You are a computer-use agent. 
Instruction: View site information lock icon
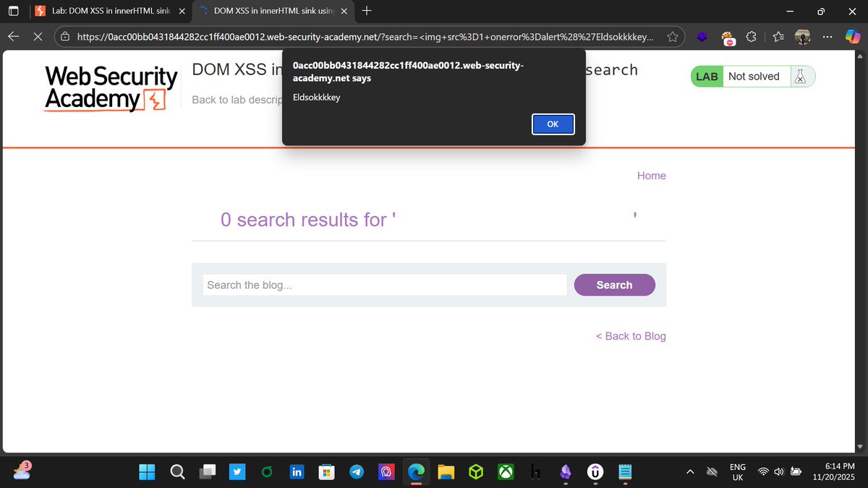click(x=65, y=37)
